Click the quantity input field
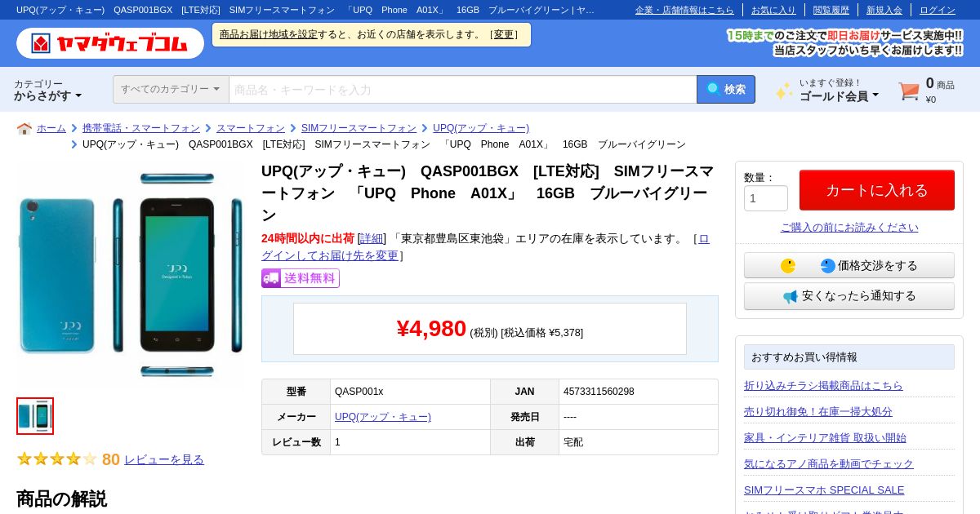This screenshot has height=514, width=980. click(x=766, y=198)
